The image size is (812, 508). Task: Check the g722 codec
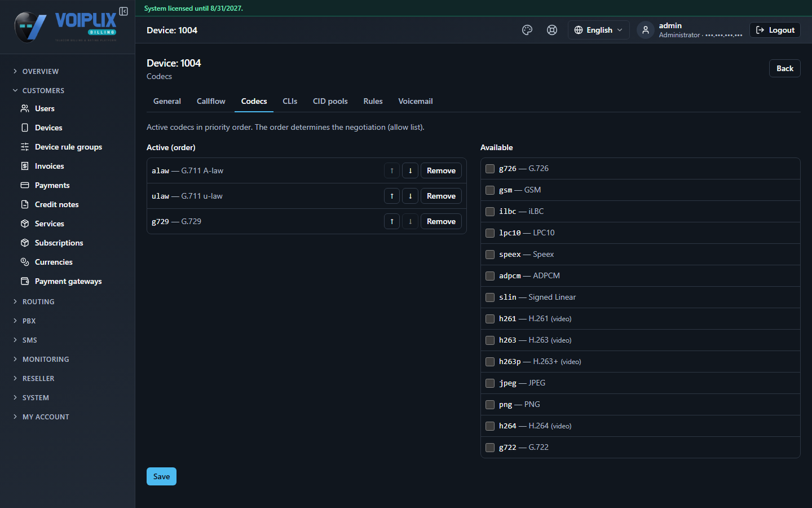(x=490, y=448)
